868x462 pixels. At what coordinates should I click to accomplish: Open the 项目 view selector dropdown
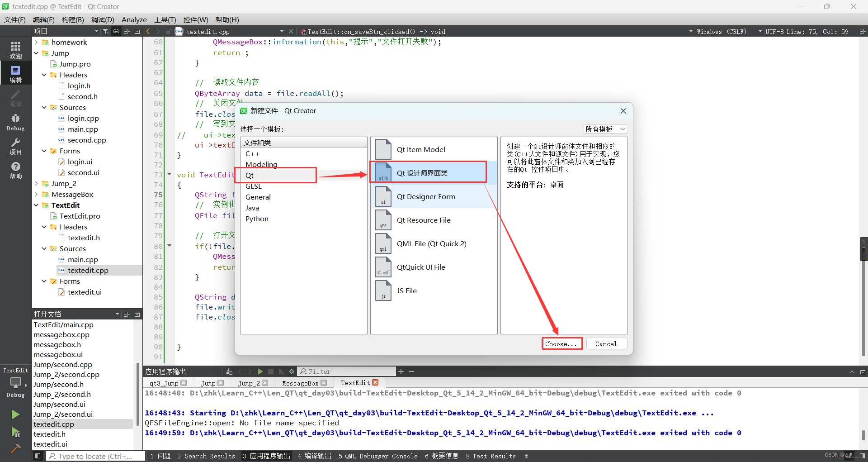(66, 31)
